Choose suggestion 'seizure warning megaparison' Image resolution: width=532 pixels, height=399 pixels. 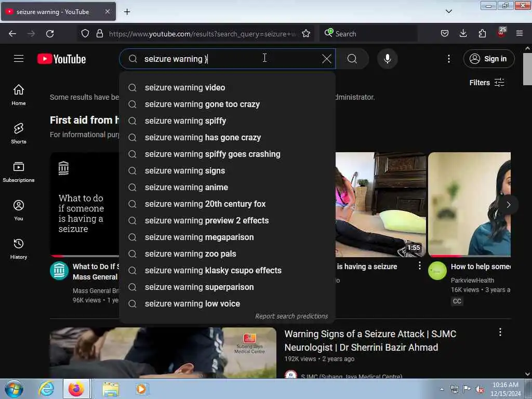coord(228,237)
